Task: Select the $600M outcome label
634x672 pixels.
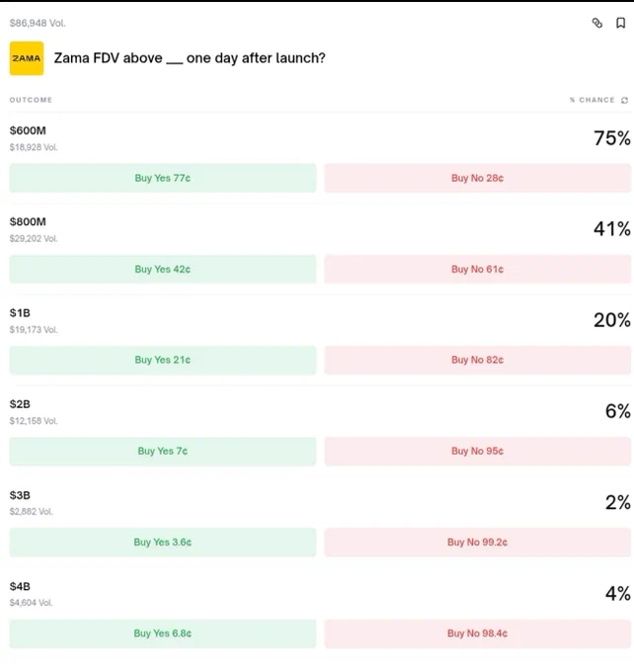Action: coord(28,130)
